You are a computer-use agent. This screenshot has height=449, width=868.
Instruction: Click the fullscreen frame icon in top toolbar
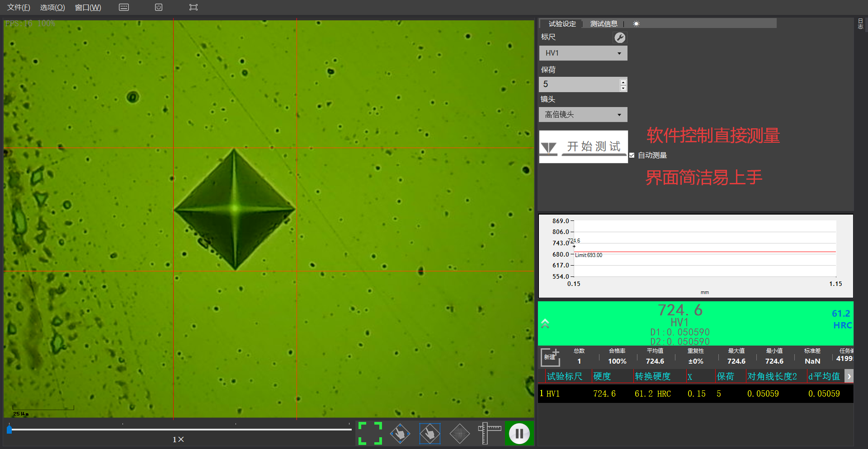pyautogui.click(x=193, y=7)
